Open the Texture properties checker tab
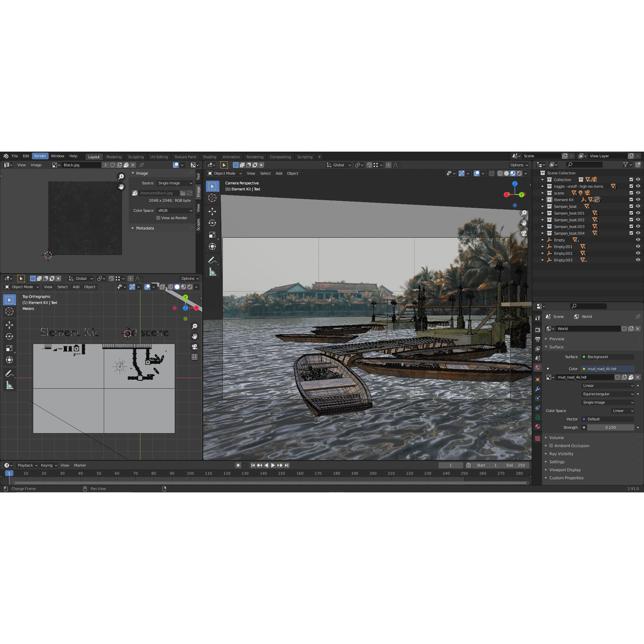 [538, 438]
